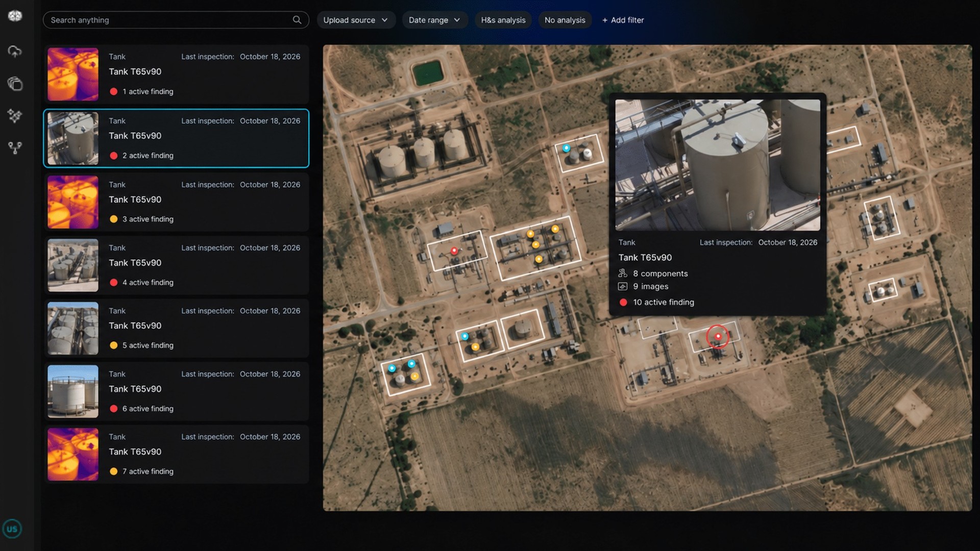Image resolution: width=980 pixels, height=551 pixels.
Task: Click the circled red marker on the map
Action: coord(718,336)
